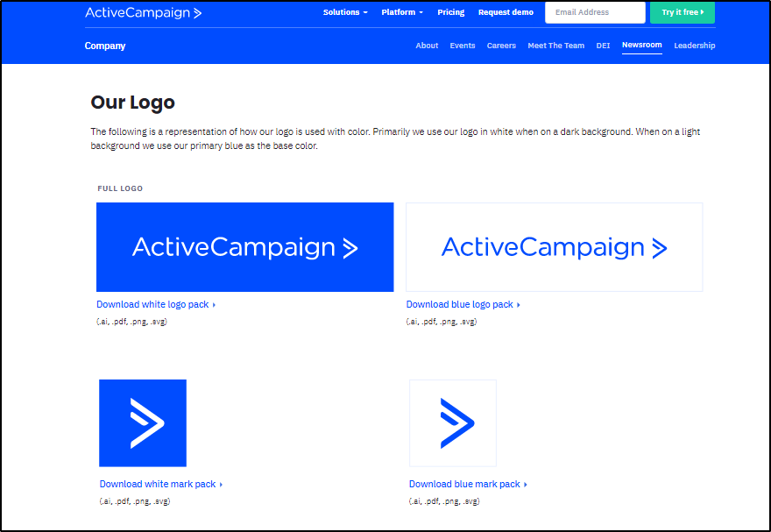Download blue logo pack

click(462, 305)
